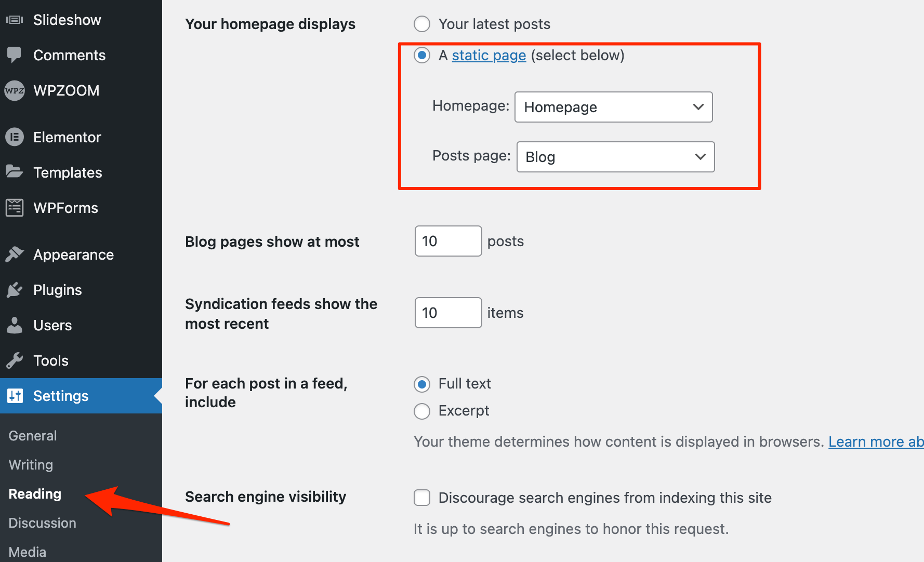924x562 pixels.
Task: Select the Excerpt feed radio button
Action: click(x=422, y=411)
